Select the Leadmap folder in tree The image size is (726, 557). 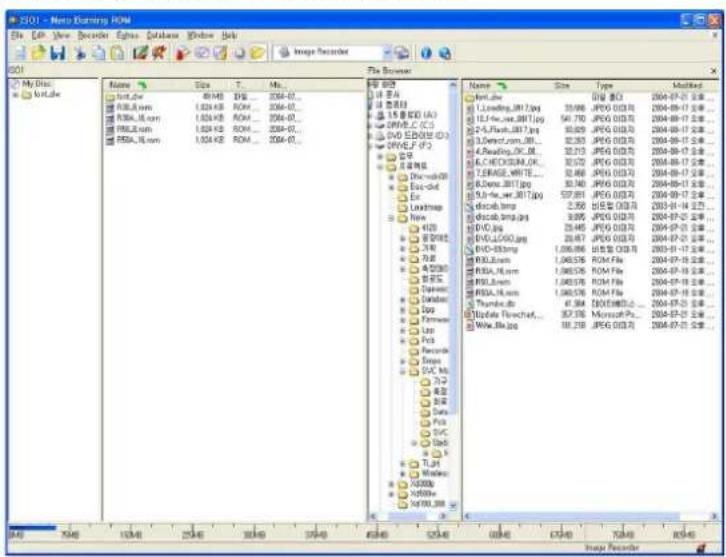pos(426,207)
